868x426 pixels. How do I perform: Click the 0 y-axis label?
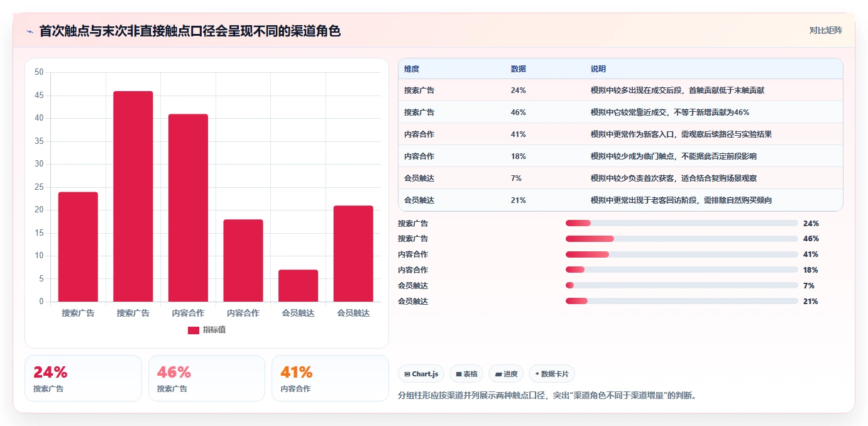click(x=41, y=302)
